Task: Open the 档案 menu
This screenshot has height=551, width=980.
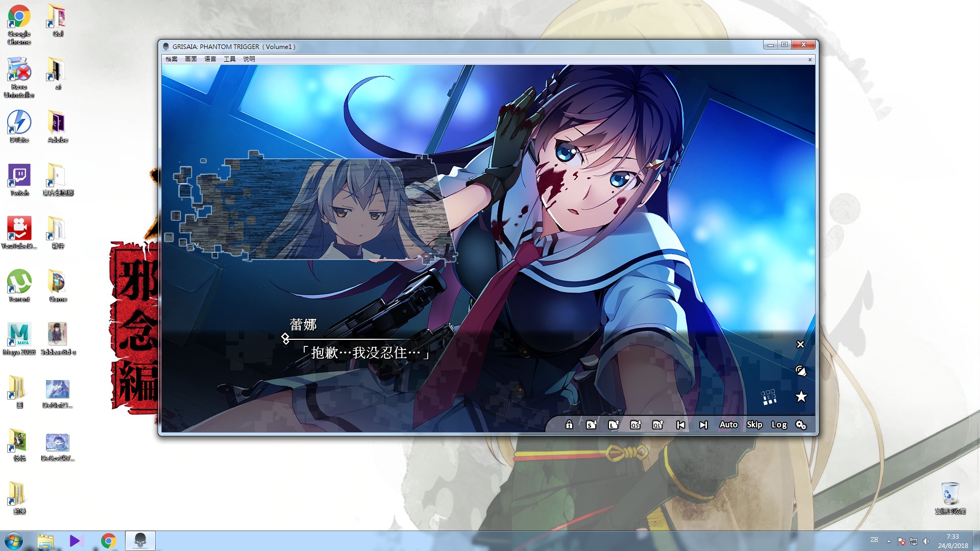Action: 171,59
